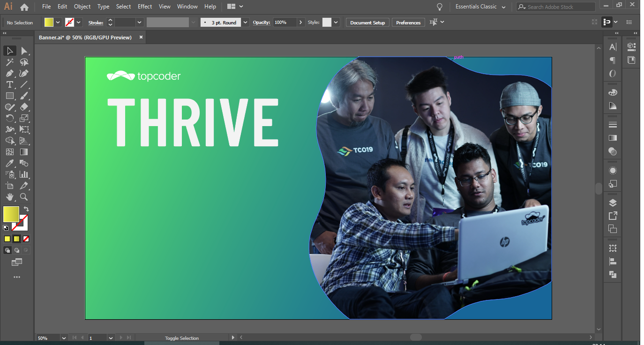Select the Shape Builder tool
The image size is (644, 345).
pyautogui.click(x=9, y=141)
